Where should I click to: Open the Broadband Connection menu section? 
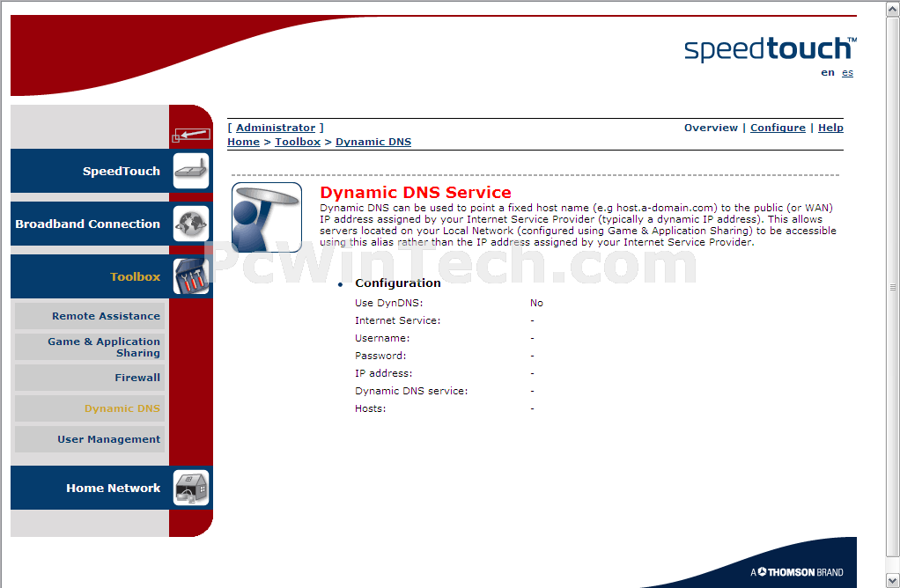(x=88, y=224)
